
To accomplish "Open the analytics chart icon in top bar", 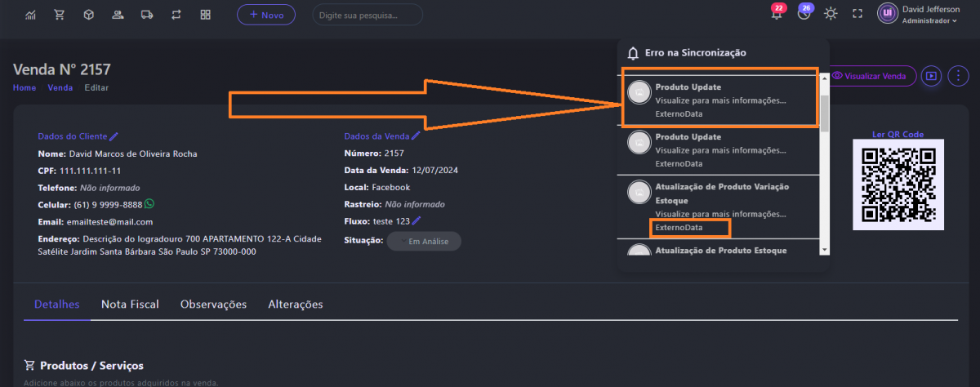I will pos(31,15).
